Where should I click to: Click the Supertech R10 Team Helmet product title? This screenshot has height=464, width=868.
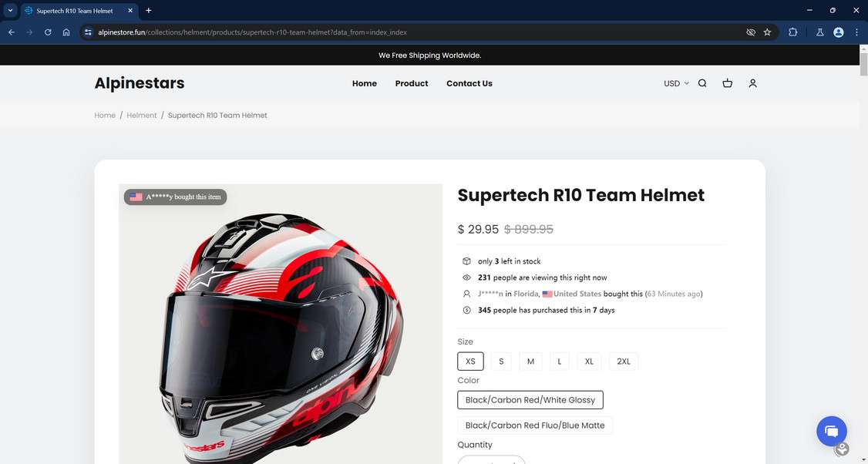pos(581,195)
